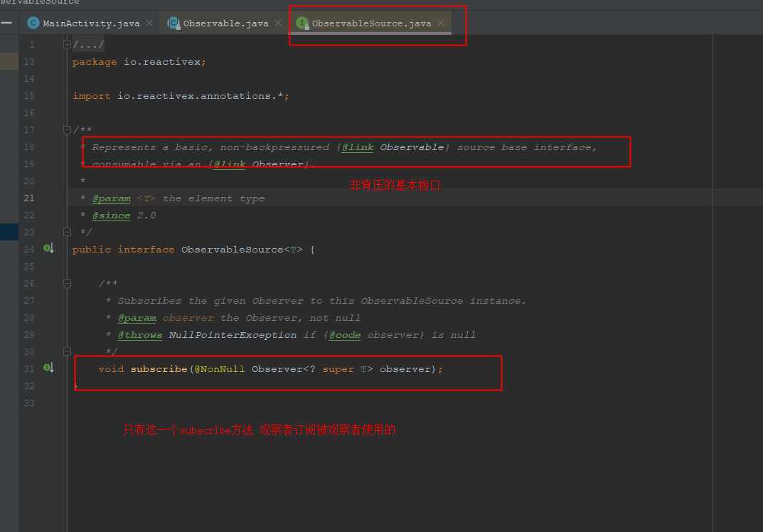Switch to the Observable.java tab

tap(225, 23)
